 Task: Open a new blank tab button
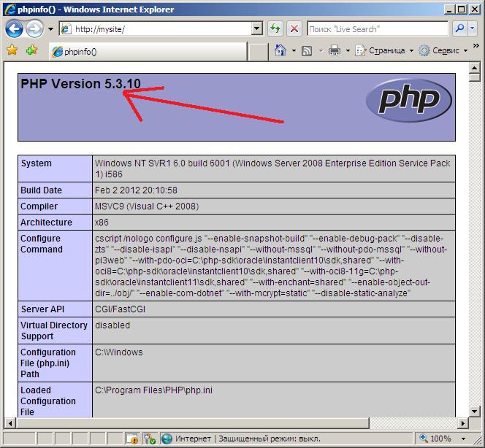pyautogui.click(x=258, y=52)
